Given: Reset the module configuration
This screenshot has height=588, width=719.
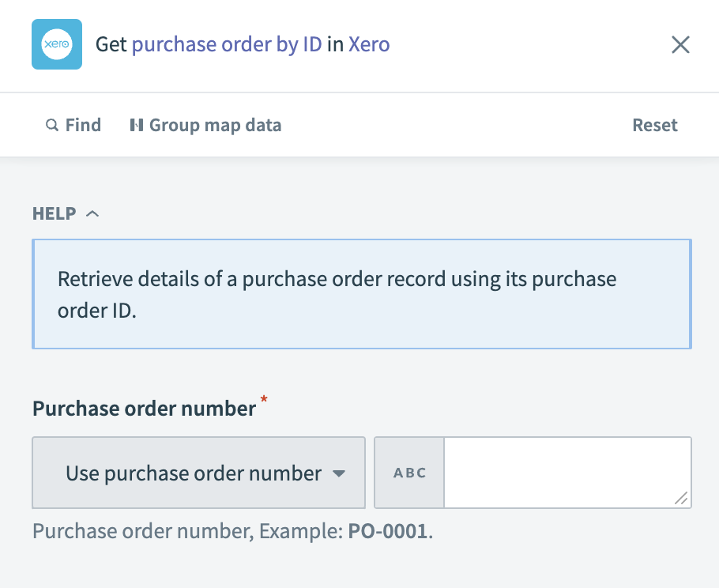Looking at the screenshot, I should click(654, 125).
